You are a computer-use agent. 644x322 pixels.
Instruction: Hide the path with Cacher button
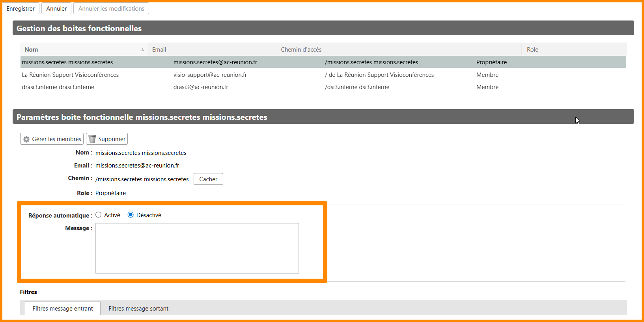[208, 179]
